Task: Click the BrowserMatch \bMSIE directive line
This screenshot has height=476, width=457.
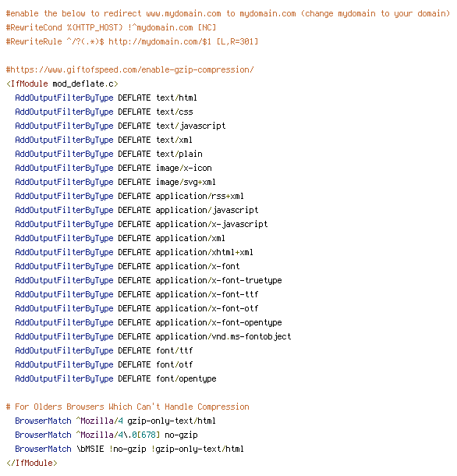Action: (x=129, y=449)
